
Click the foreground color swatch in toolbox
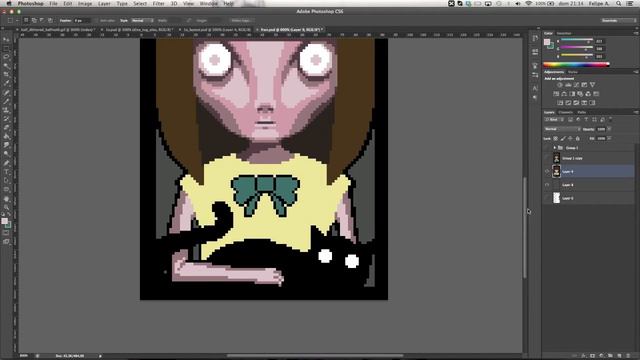pos(4,221)
